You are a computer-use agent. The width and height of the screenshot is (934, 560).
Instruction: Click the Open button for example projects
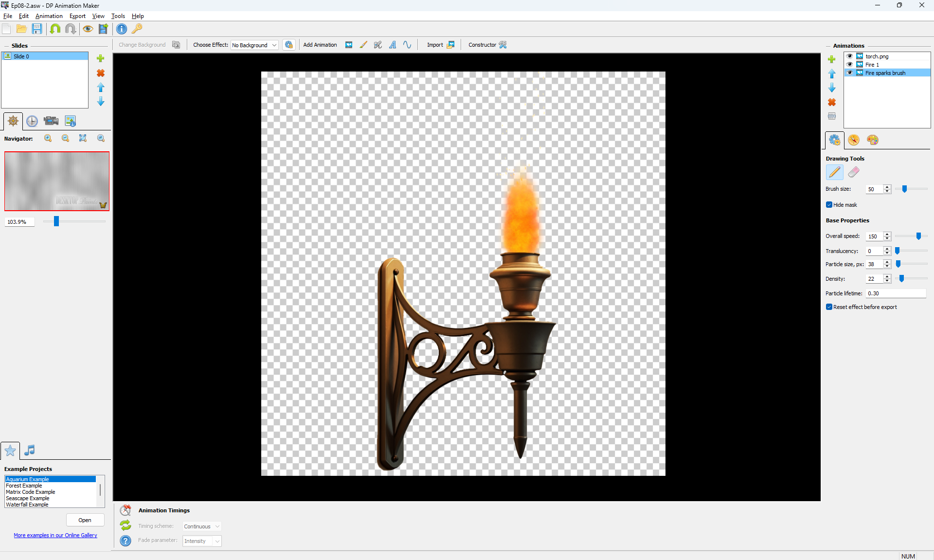point(85,520)
